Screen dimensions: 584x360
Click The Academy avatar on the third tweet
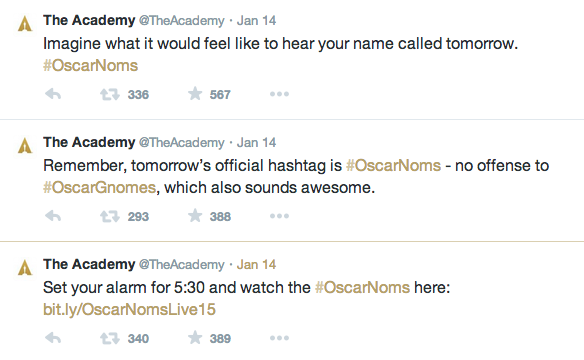tap(25, 268)
